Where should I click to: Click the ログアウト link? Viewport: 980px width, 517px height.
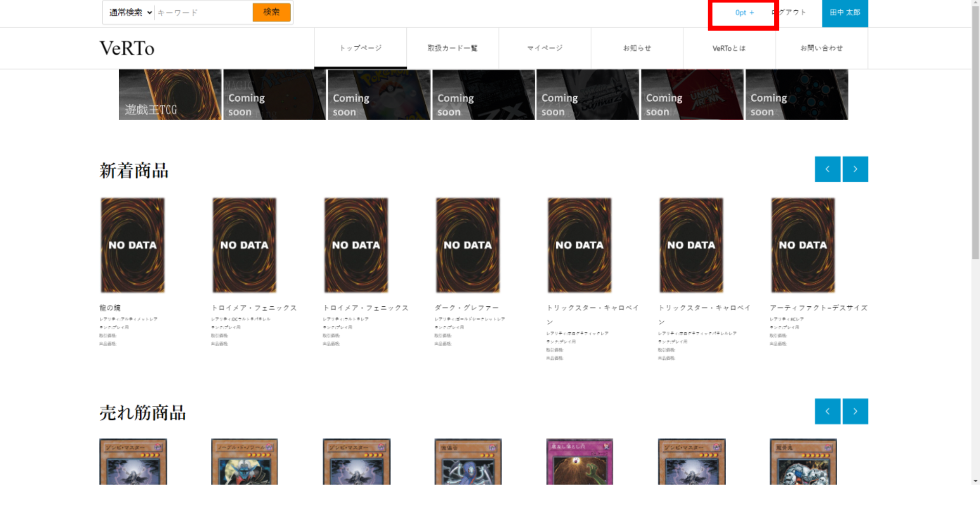point(789,12)
